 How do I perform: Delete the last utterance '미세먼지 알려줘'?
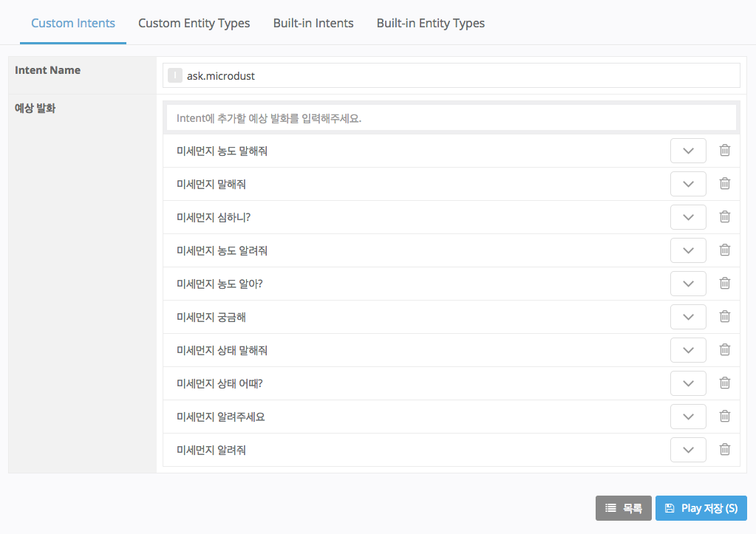pos(725,449)
